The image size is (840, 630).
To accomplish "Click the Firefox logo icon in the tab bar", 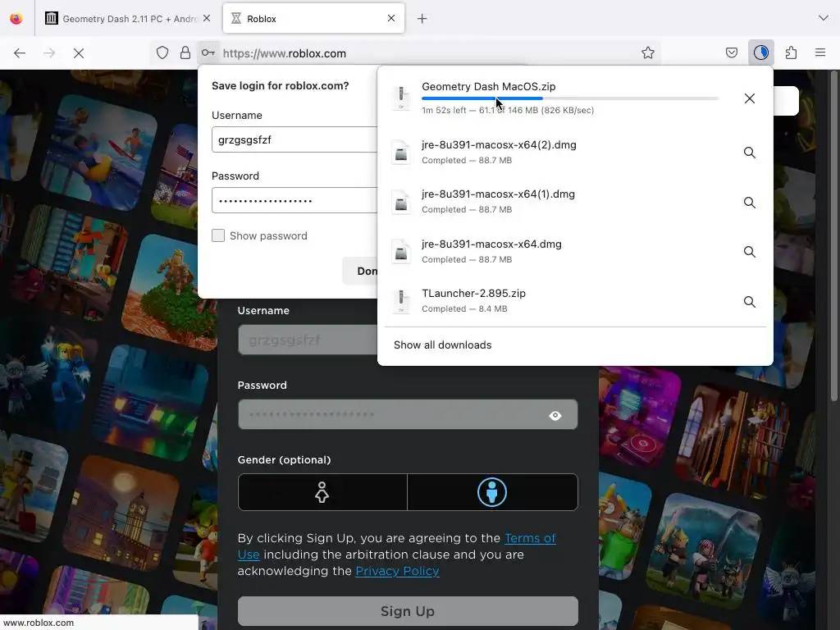I will click(x=16, y=19).
